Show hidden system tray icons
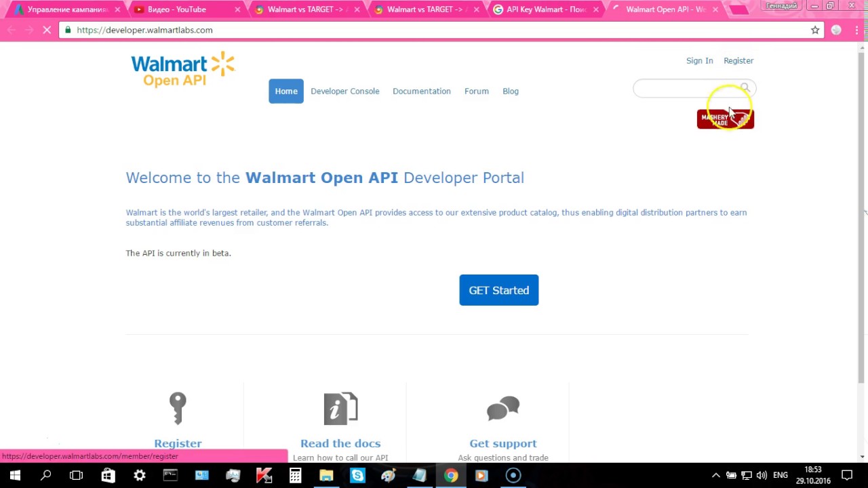 point(715,475)
